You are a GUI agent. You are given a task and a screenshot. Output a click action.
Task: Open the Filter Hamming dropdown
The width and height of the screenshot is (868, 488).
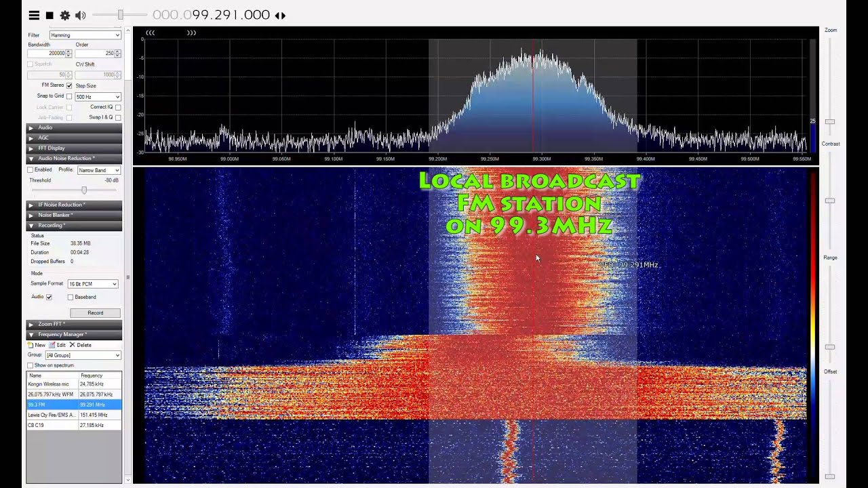click(85, 35)
